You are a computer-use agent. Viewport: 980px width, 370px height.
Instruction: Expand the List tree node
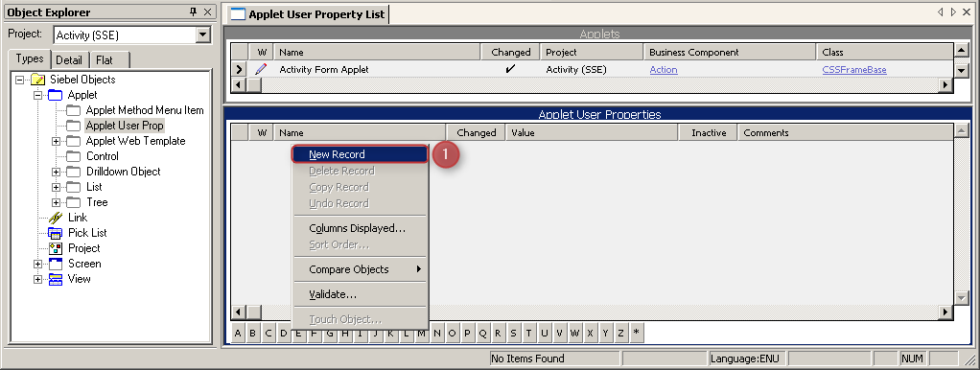[x=57, y=187]
